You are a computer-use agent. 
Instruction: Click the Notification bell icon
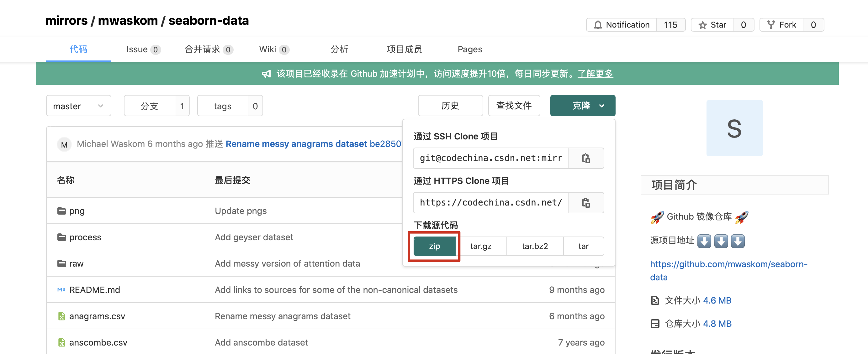point(598,25)
